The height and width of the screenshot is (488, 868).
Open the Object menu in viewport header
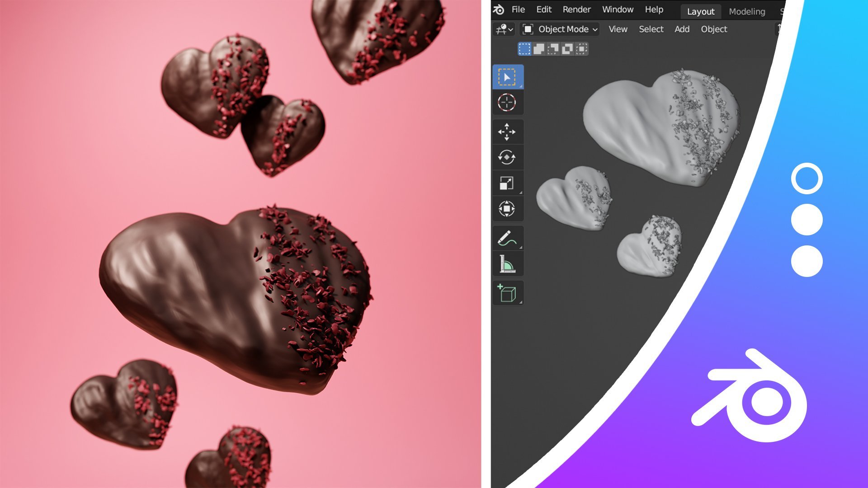tap(714, 29)
